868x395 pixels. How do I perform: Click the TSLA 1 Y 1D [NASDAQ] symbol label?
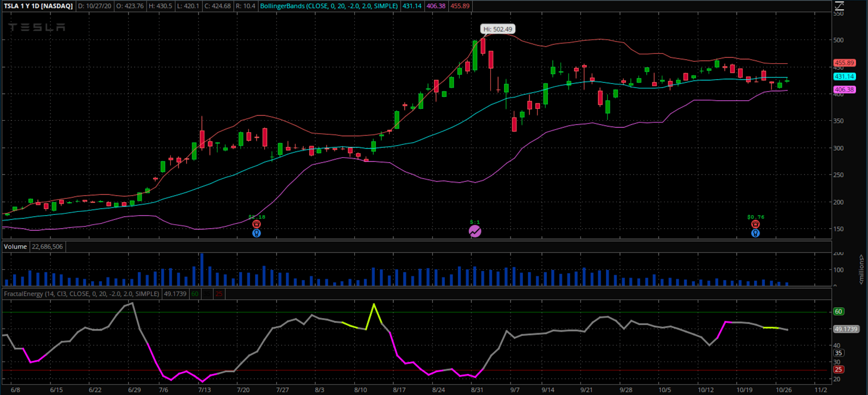(x=38, y=6)
